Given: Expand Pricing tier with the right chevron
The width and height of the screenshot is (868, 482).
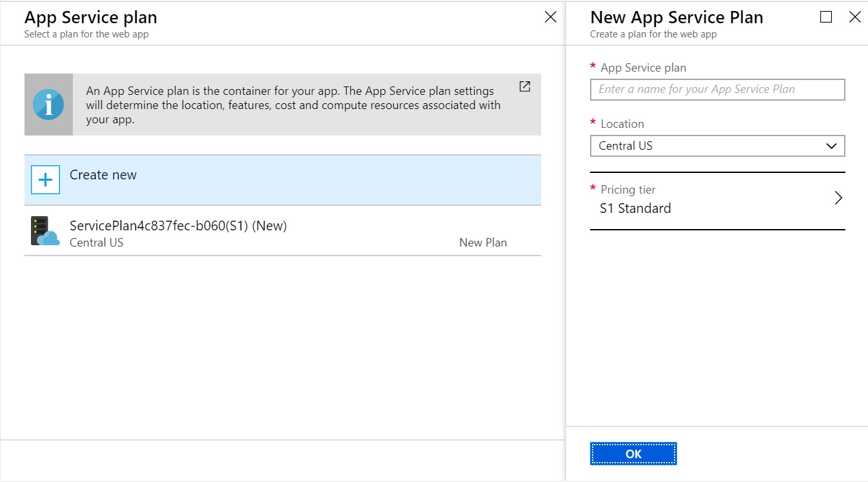Looking at the screenshot, I should click(x=838, y=199).
